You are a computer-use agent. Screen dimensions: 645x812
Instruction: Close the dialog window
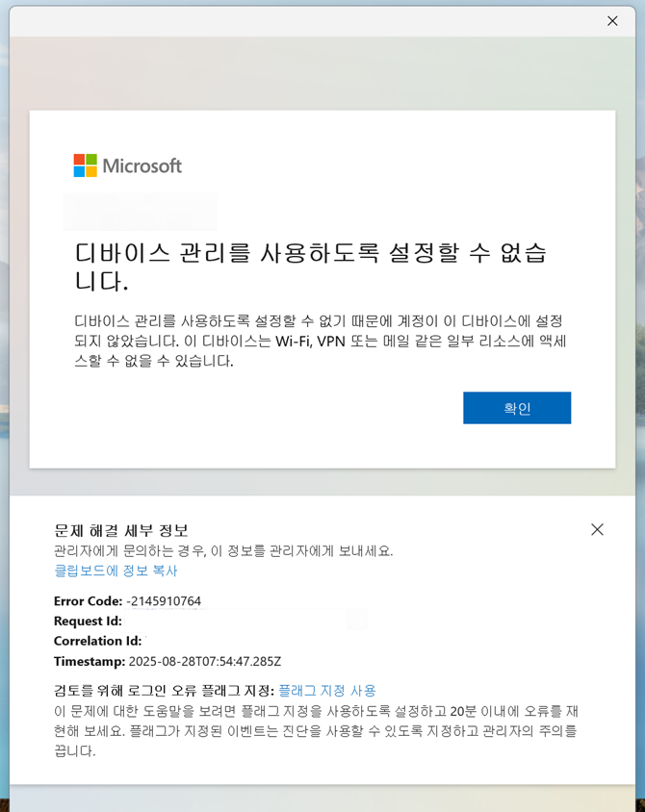click(x=612, y=21)
